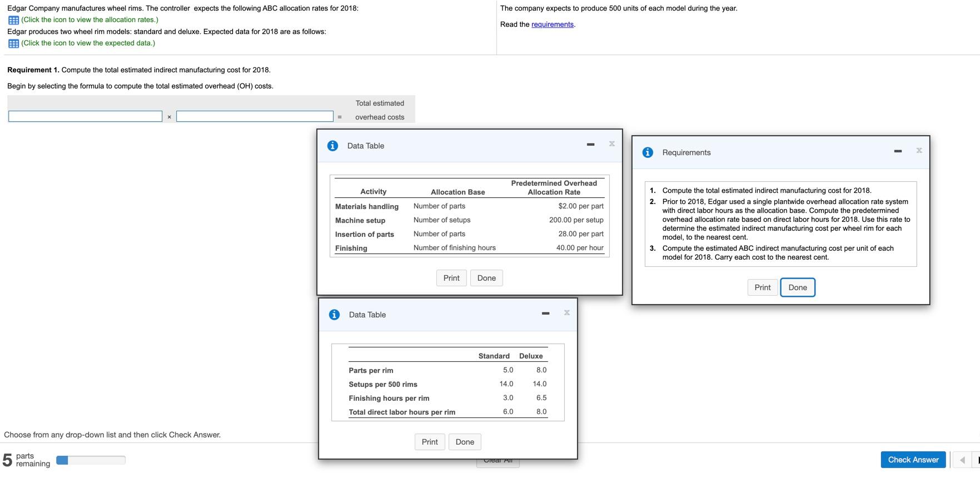Image resolution: width=980 pixels, height=477 pixels.
Task: Minimize the allocation rates Data Table dialog
Action: (590, 145)
